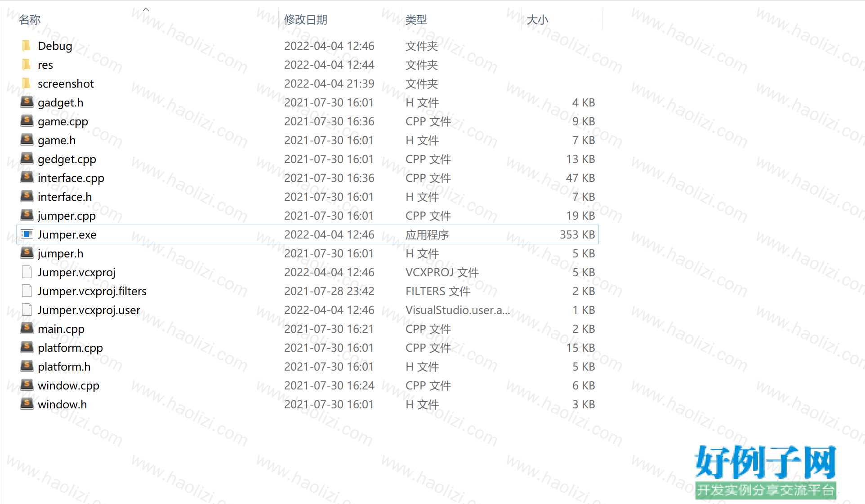Sort by the 大小 column header
Image resolution: width=865 pixels, height=504 pixels.
pos(538,20)
